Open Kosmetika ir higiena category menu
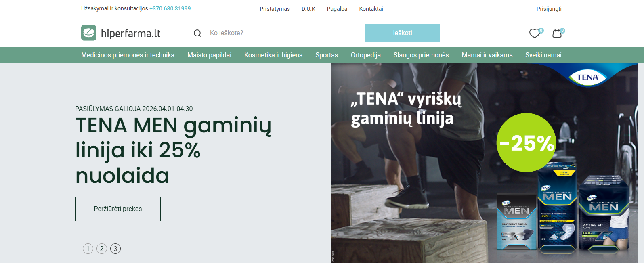 click(273, 55)
